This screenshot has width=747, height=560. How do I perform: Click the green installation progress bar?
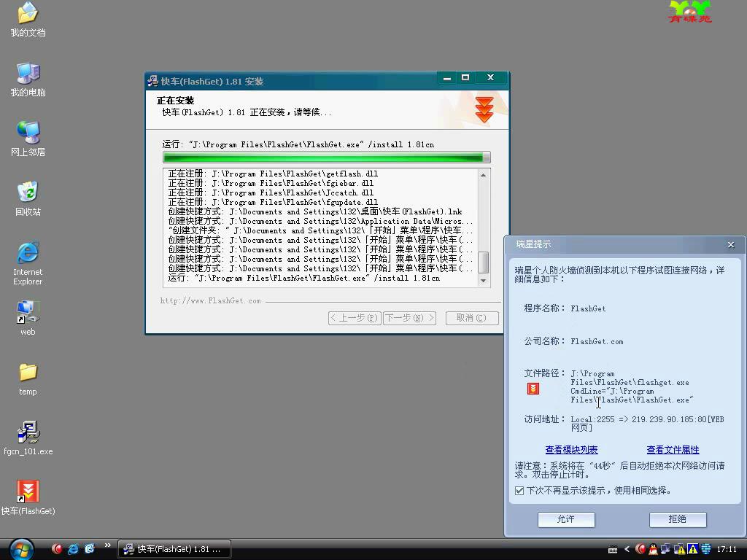[326, 157]
